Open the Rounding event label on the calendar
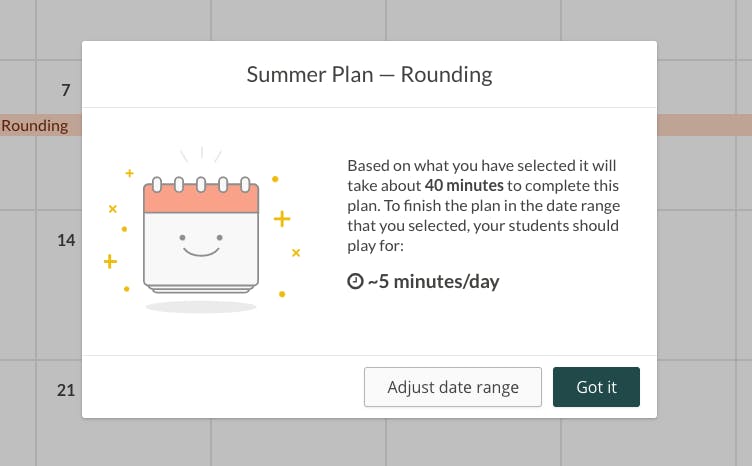Image resolution: width=752 pixels, height=466 pixels. point(35,126)
